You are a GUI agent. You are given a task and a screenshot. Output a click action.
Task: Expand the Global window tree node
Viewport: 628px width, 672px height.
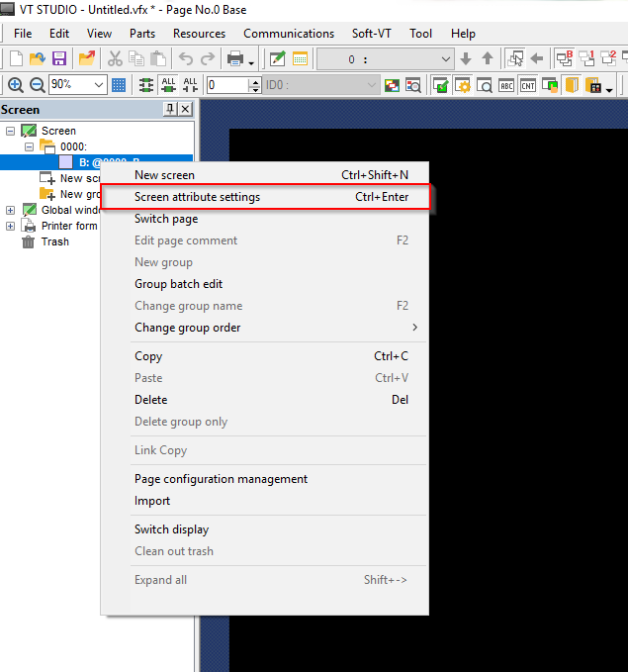10,210
